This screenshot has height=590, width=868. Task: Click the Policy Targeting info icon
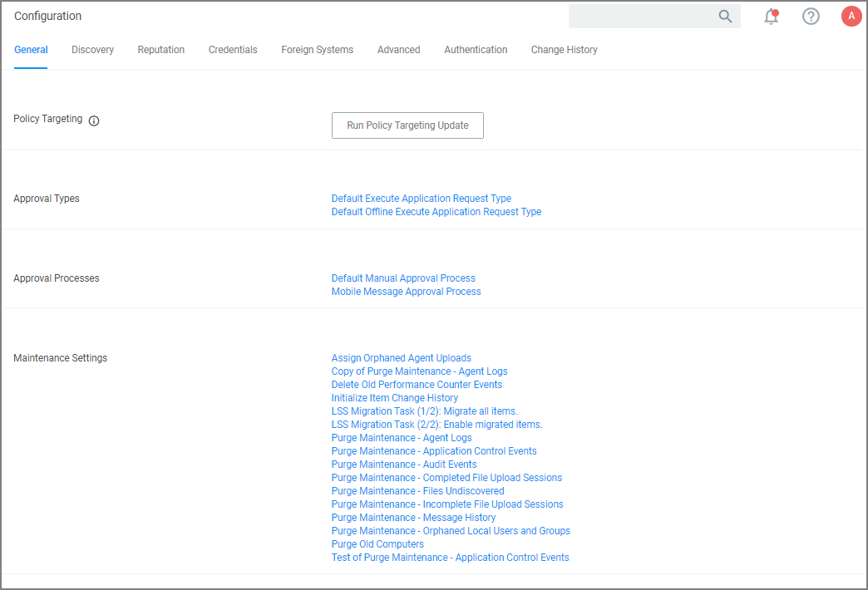pos(94,120)
